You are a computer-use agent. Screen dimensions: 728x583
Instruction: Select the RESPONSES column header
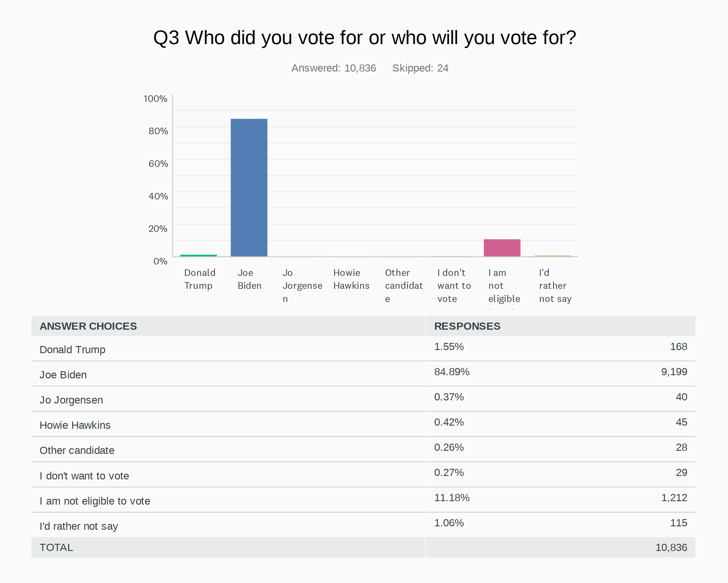coord(467,326)
